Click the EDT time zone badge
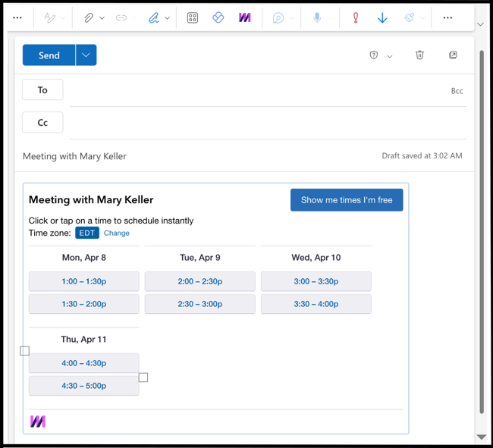The height and width of the screenshot is (448, 493). [87, 233]
